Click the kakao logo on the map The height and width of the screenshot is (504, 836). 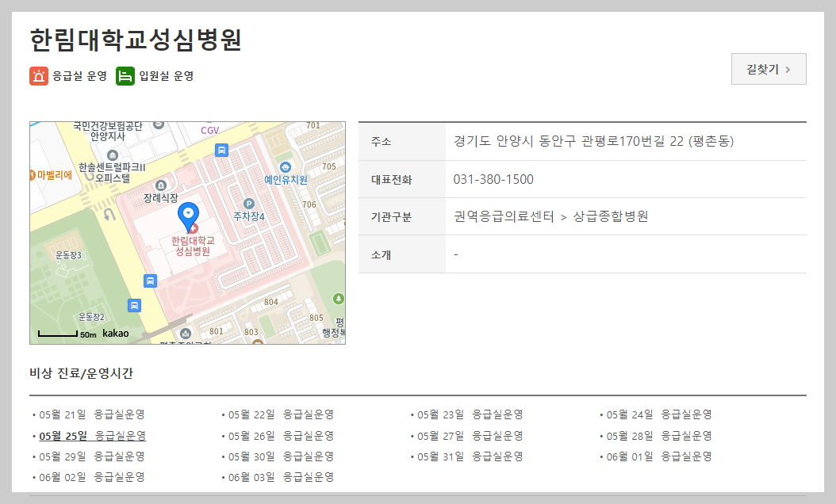coord(116,334)
